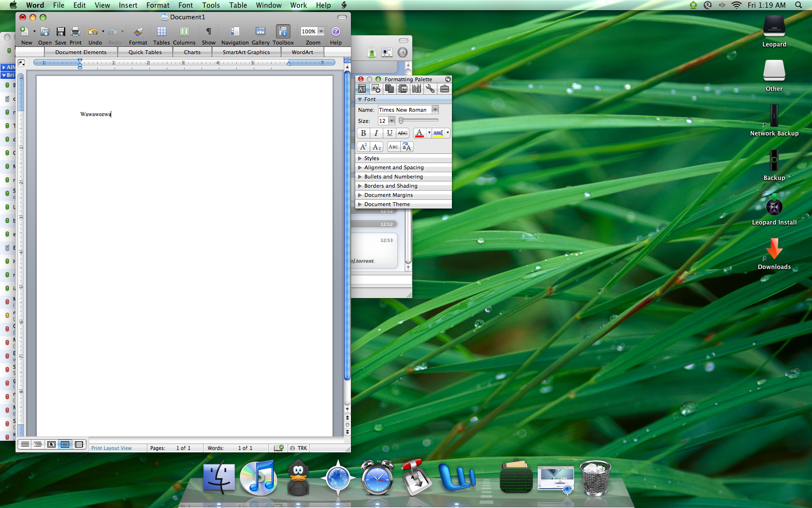Open Finder from the Dock
This screenshot has height=508, width=812.
[219, 478]
